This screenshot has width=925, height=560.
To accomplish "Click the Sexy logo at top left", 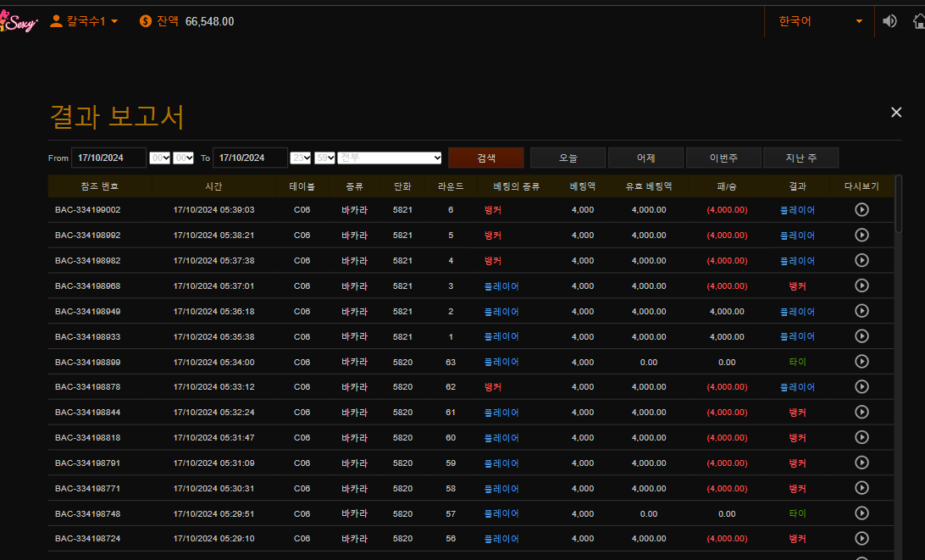I will point(19,22).
